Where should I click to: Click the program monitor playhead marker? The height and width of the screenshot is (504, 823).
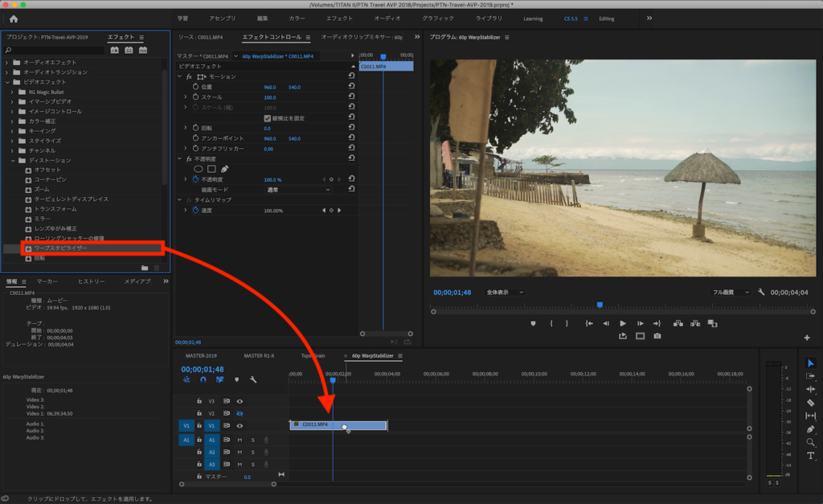(600, 305)
